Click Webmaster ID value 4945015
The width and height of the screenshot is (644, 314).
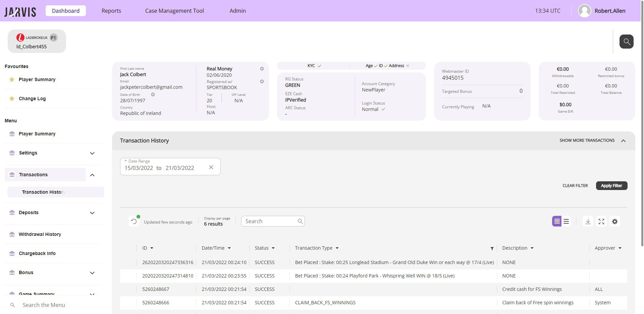(453, 78)
